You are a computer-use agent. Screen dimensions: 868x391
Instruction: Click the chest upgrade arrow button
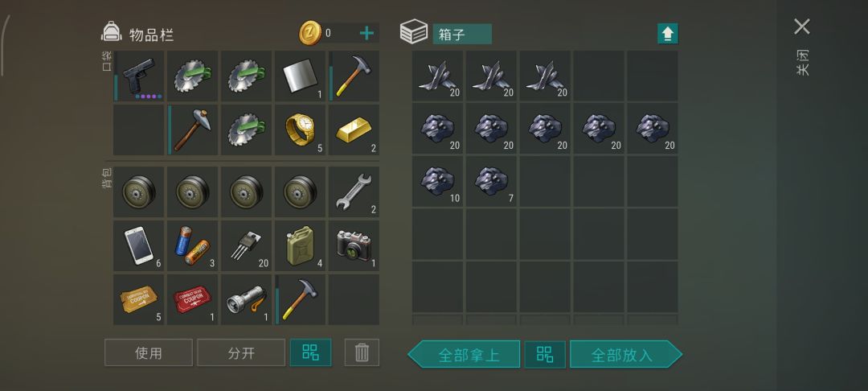668,34
